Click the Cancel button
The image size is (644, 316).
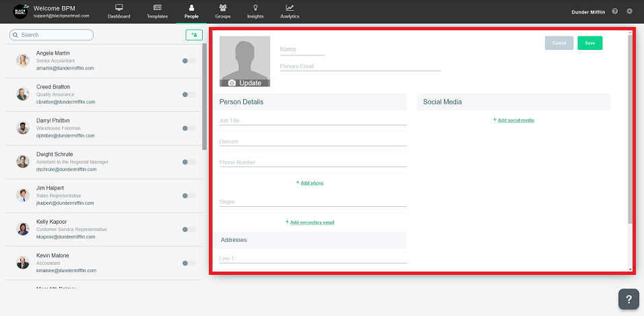pos(559,43)
